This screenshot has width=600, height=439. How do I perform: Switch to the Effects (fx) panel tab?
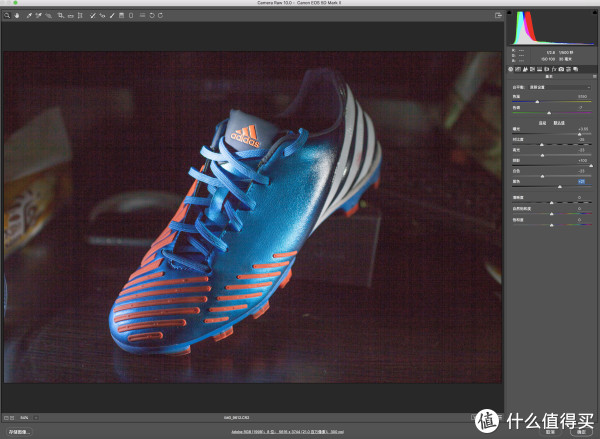click(x=554, y=69)
